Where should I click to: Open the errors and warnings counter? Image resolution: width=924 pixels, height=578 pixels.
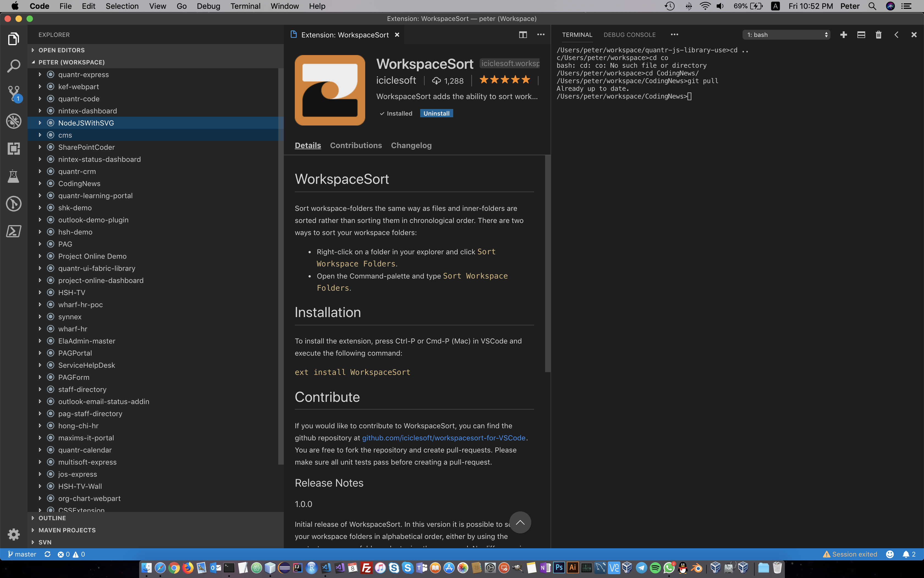pyautogui.click(x=71, y=554)
